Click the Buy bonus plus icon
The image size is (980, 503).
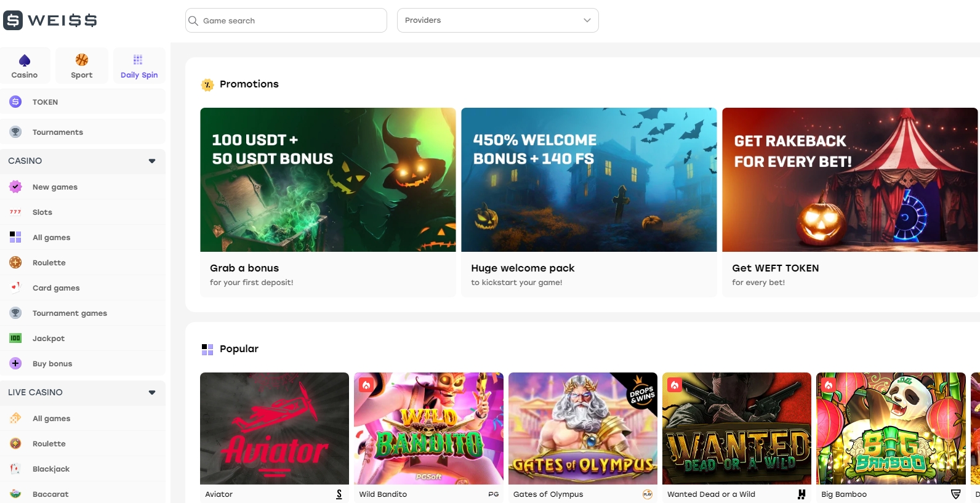15,363
